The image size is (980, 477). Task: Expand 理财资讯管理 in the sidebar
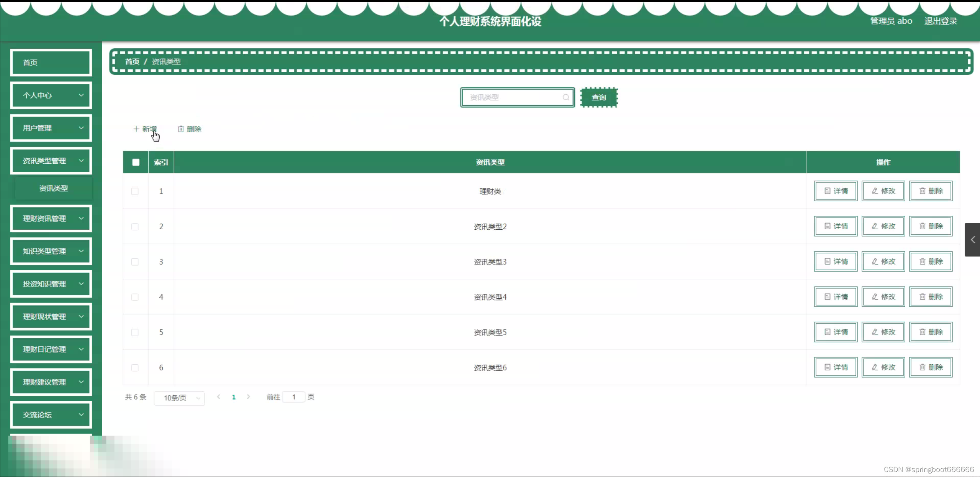tap(51, 219)
